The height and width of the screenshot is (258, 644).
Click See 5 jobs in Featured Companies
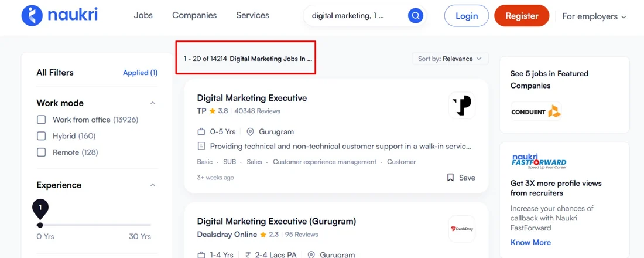549,79
